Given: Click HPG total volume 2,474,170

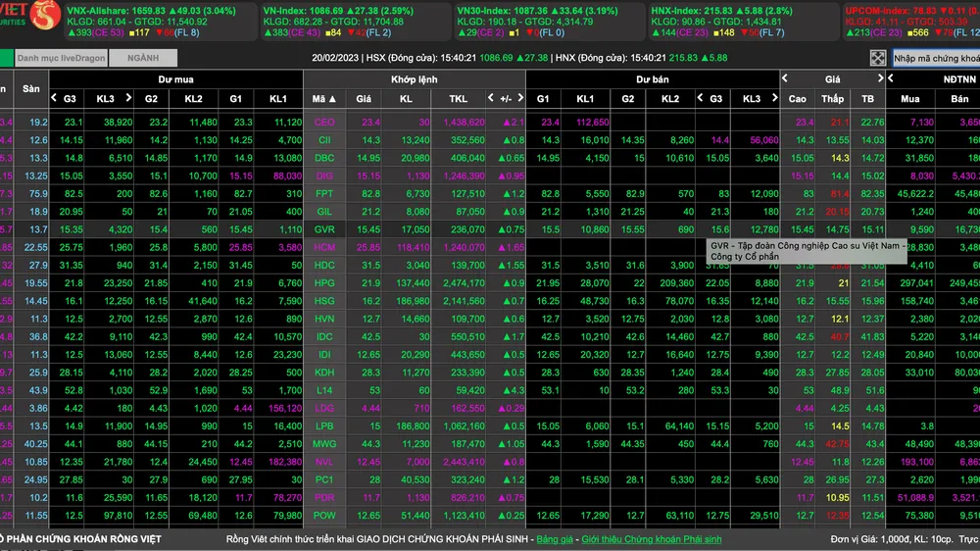Looking at the screenshot, I should tap(464, 283).
